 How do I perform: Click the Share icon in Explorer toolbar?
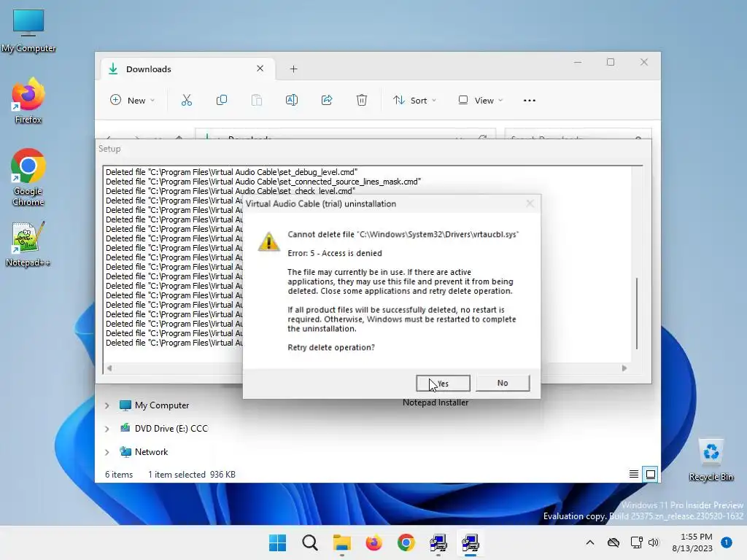click(x=327, y=101)
